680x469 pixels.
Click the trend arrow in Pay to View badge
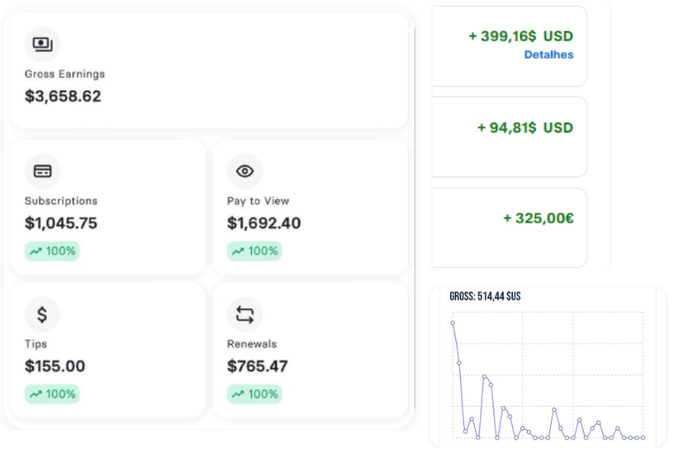pos(238,251)
